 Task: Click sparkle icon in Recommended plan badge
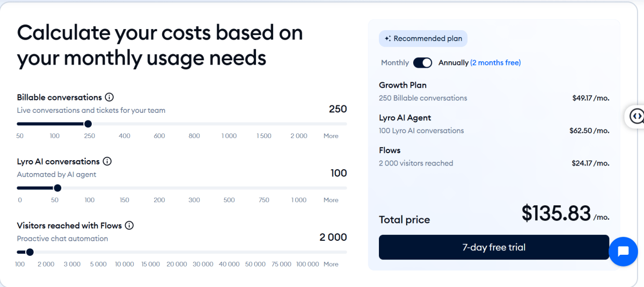tap(387, 39)
